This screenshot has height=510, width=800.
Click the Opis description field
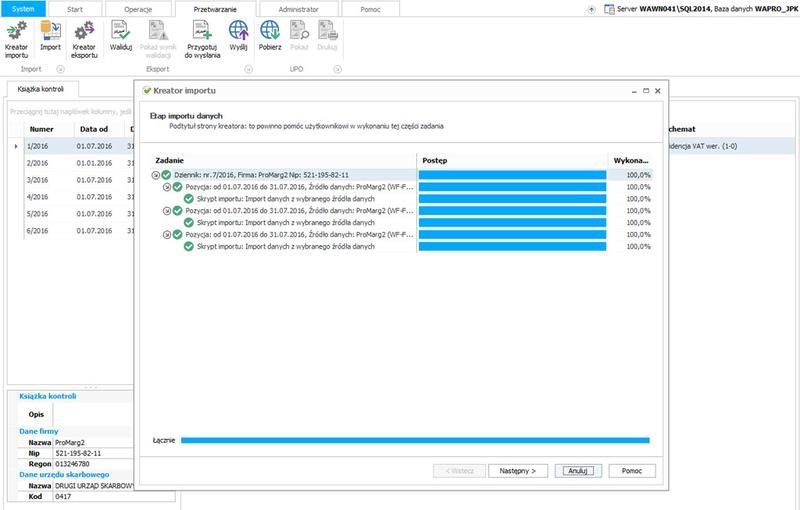pyautogui.click(x=93, y=415)
